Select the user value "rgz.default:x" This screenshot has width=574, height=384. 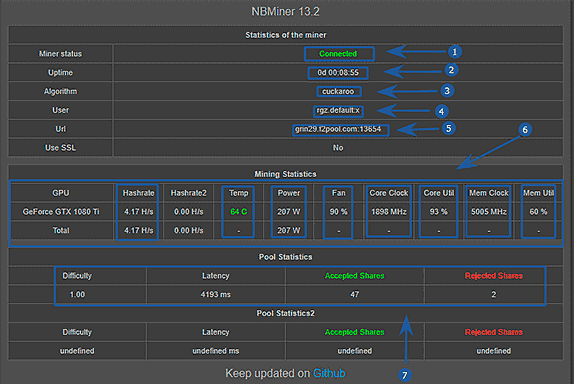pos(338,110)
